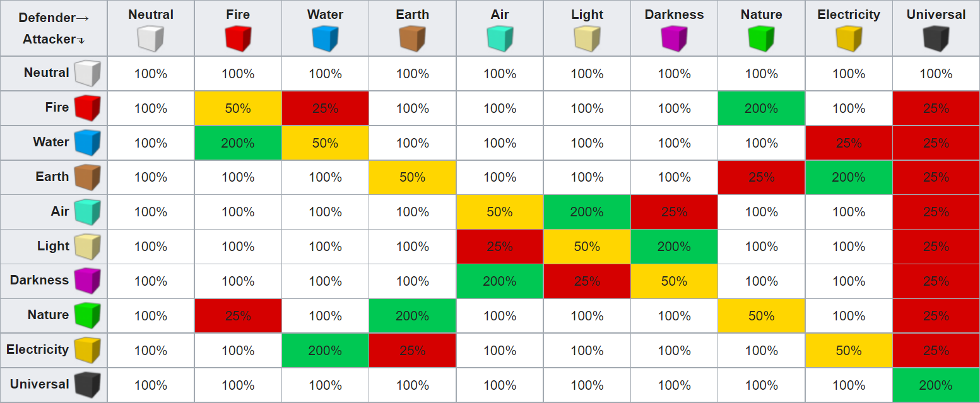
Task: Click the blue Water cube in the left attacker column
Action: pos(88,143)
